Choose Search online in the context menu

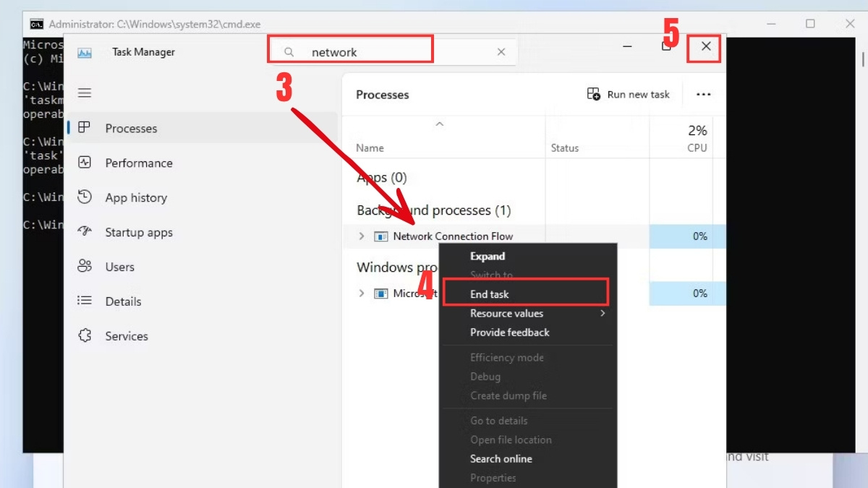[x=501, y=459]
